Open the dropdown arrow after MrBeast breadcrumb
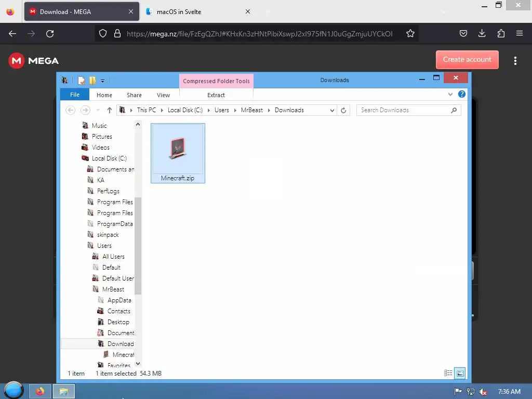Viewport: 532px width, 399px height. 269,110
